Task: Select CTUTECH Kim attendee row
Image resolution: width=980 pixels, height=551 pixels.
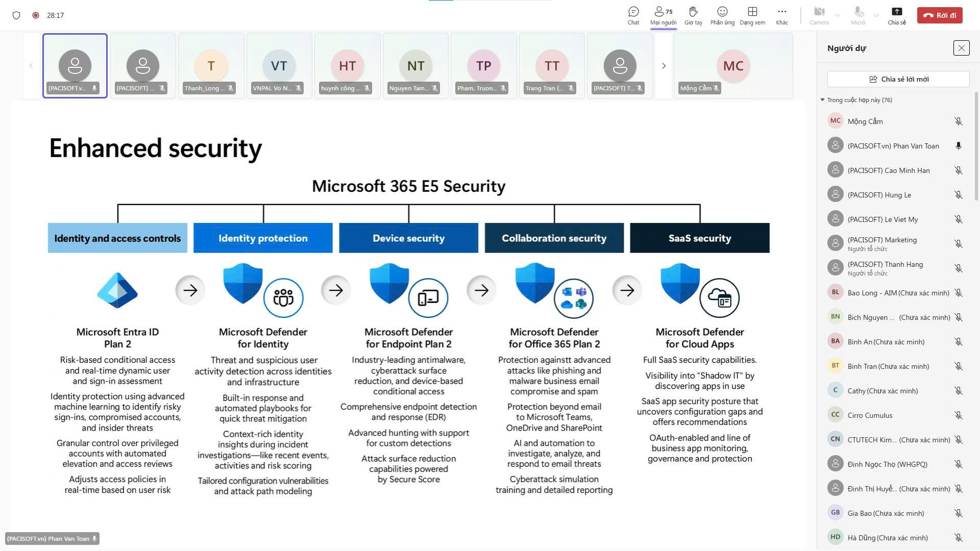Action: (896, 440)
